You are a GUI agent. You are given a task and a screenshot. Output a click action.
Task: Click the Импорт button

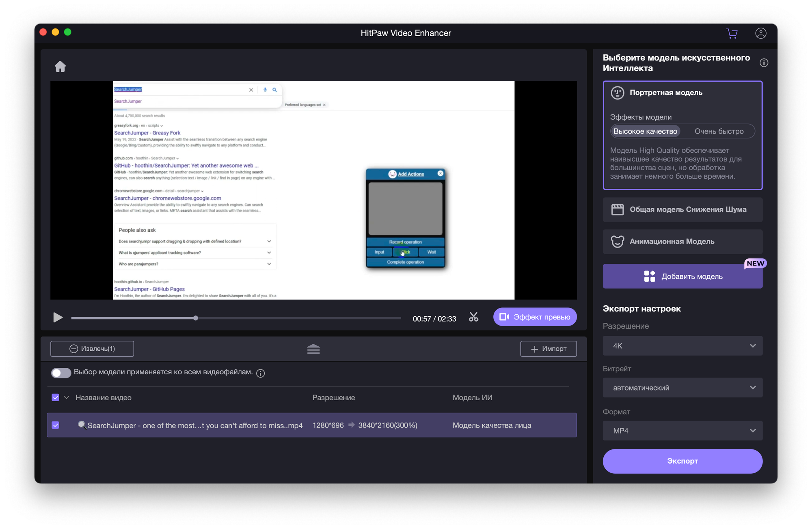548,349
